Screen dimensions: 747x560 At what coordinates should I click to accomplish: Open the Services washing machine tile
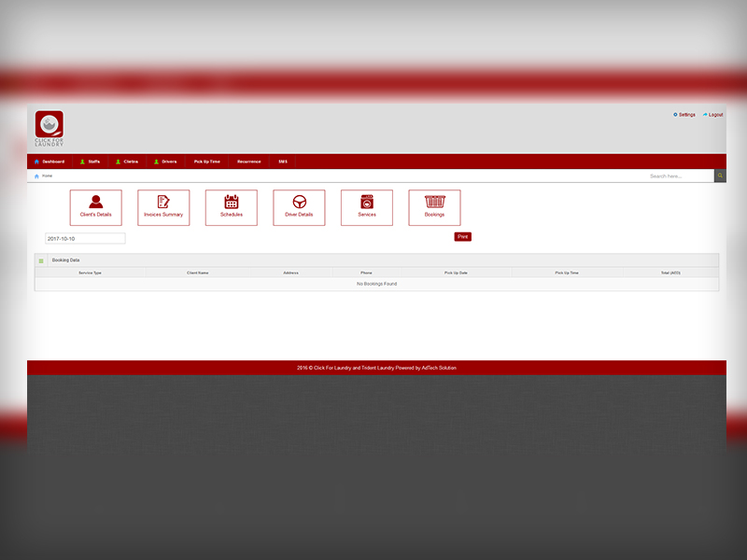pos(367,207)
